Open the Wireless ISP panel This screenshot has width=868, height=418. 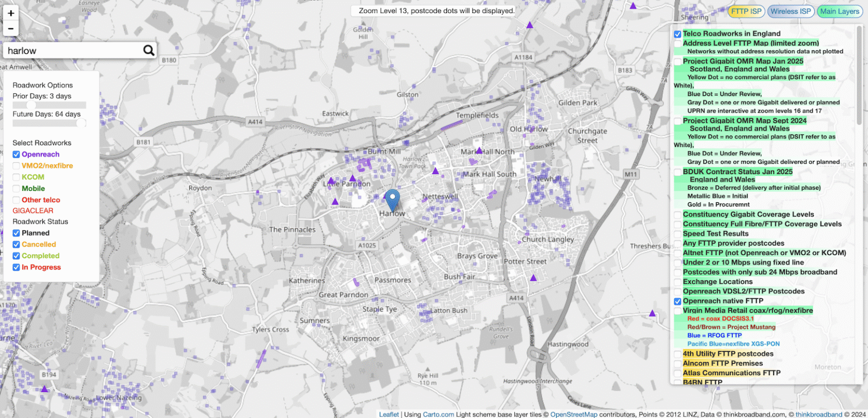(791, 11)
